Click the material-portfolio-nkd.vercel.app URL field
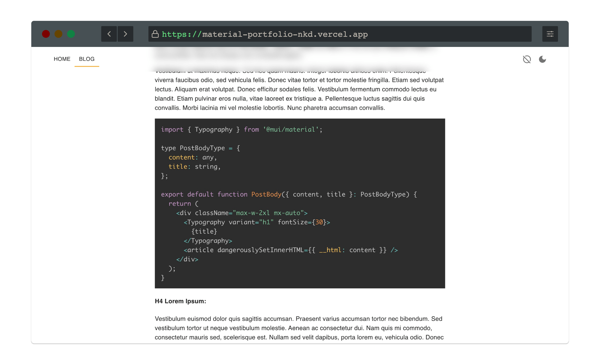Viewport: 600px width, 364px height. click(x=285, y=34)
